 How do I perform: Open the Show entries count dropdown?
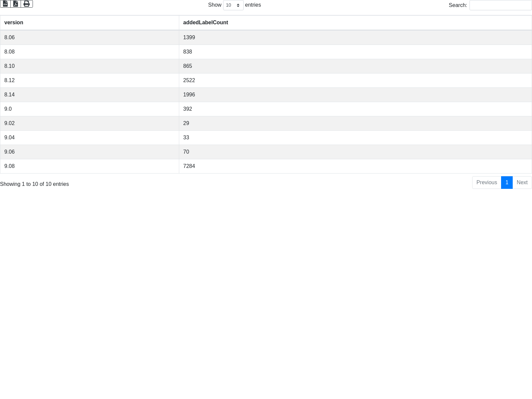[233, 5]
